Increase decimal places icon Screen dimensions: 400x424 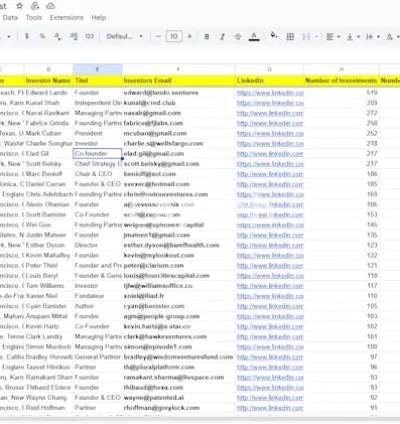(74, 36)
